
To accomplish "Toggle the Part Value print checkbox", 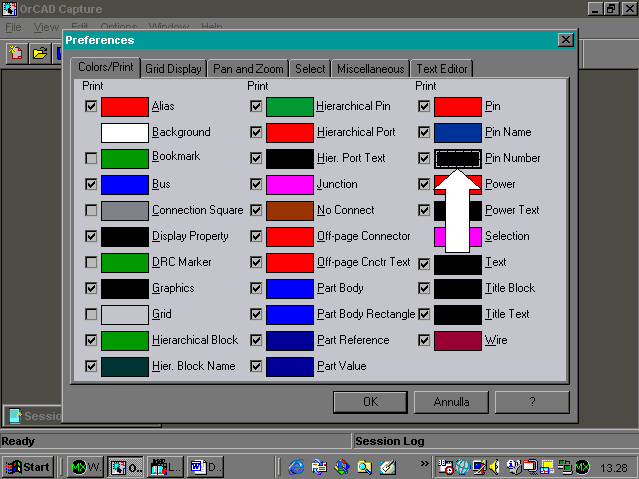I will (256, 366).
